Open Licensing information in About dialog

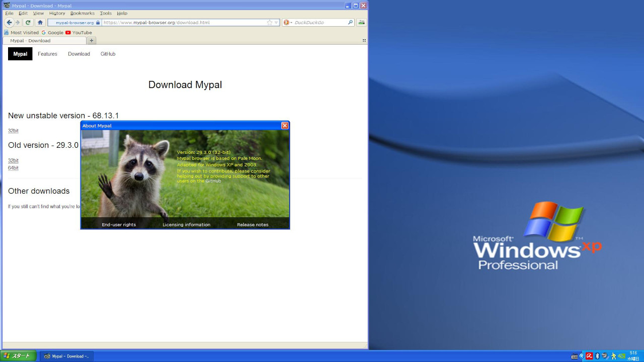(x=186, y=225)
